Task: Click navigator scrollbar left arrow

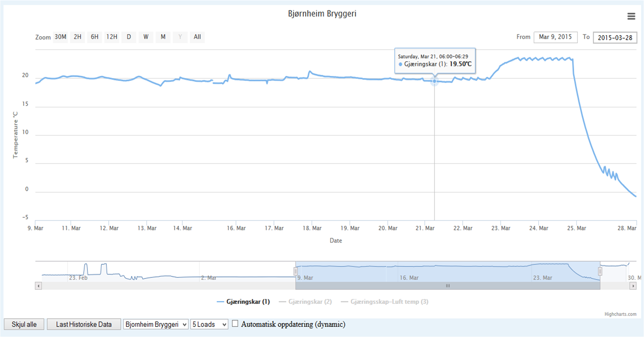Action: [38, 286]
